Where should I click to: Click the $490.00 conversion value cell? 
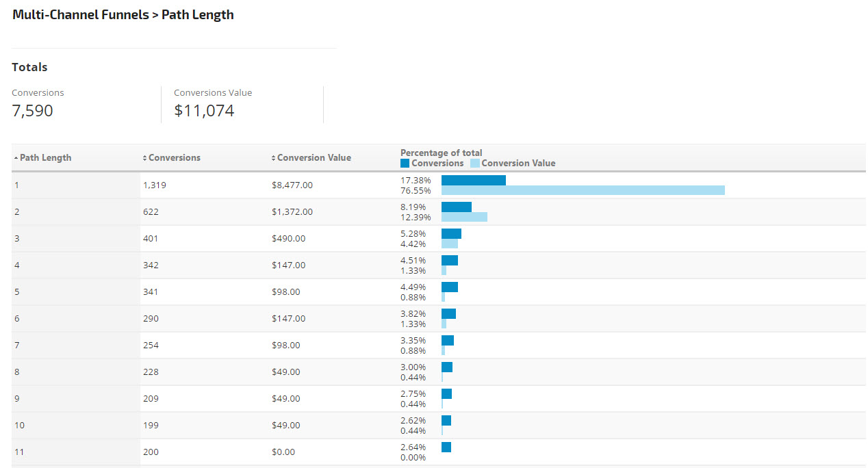(x=288, y=239)
